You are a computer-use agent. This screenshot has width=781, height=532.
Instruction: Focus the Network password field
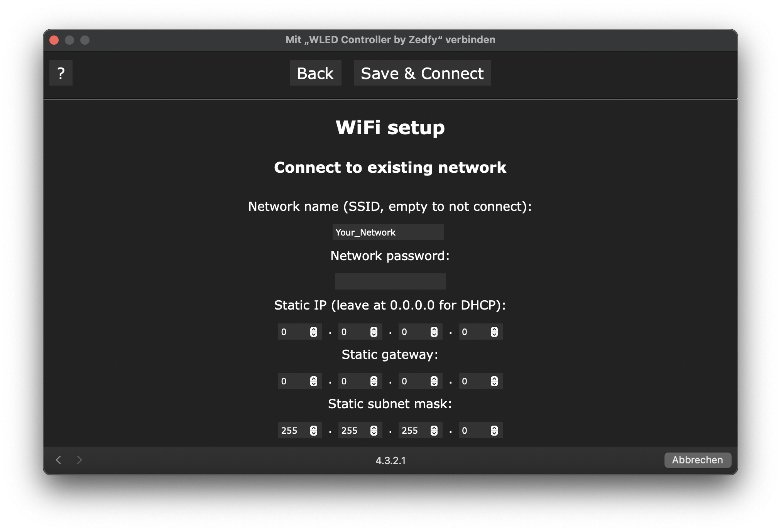coord(390,281)
